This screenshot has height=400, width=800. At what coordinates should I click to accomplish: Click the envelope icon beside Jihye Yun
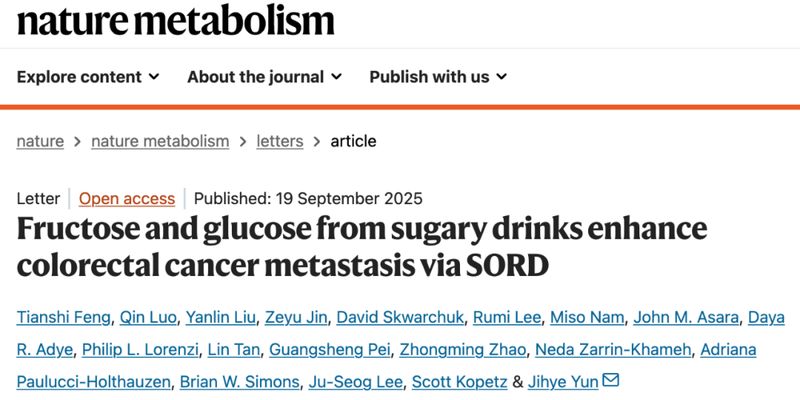point(610,380)
